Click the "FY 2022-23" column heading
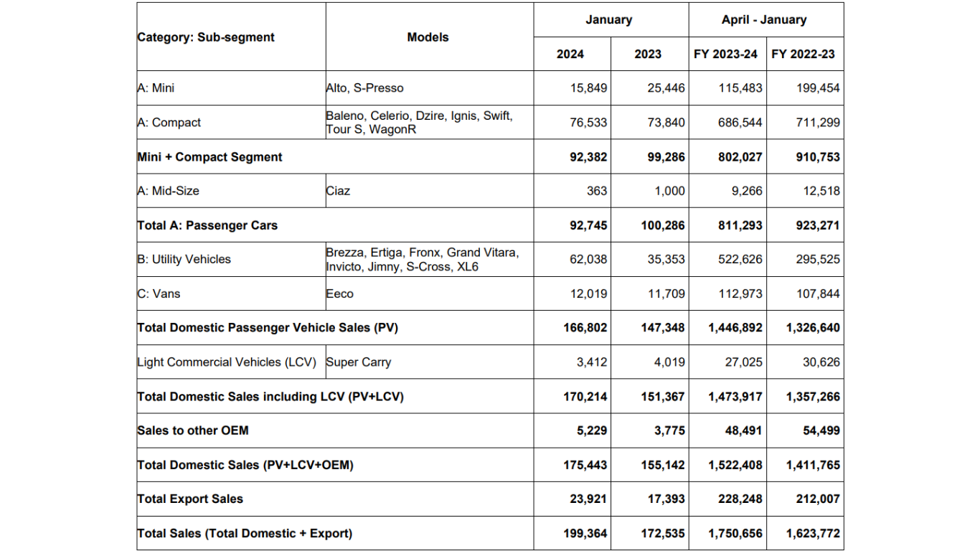 804,54
